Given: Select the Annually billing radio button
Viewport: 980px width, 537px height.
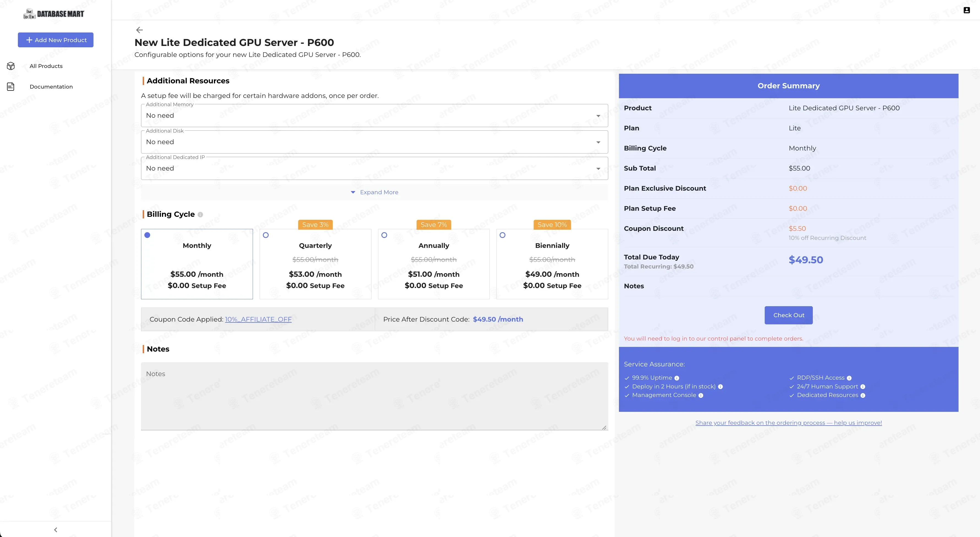Looking at the screenshot, I should click(x=384, y=235).
